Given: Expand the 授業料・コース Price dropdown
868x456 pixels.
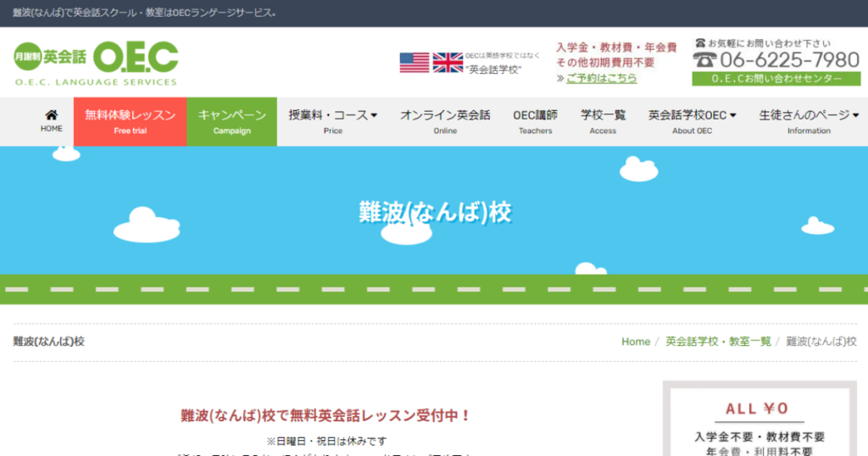Looking at the screenshot, I should 332,122.
